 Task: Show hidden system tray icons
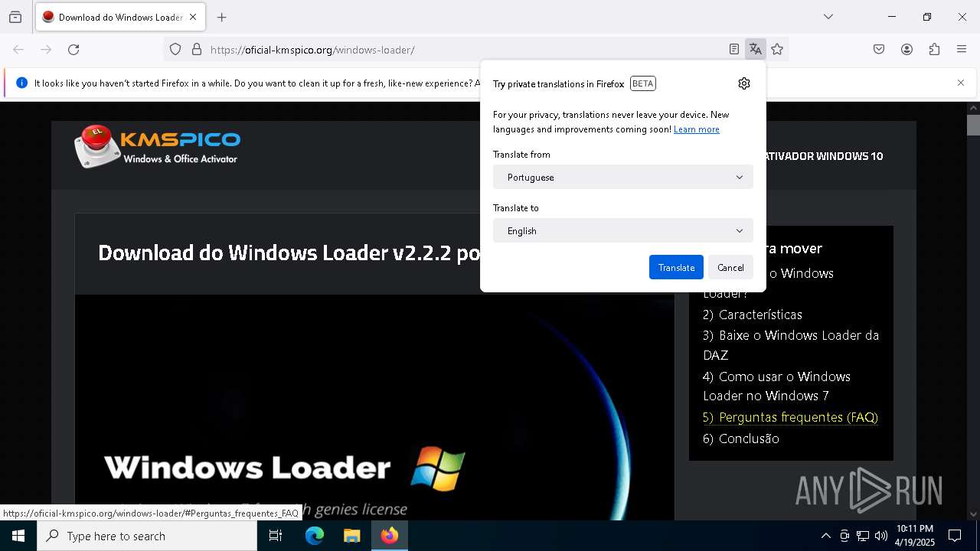[825, 536]
